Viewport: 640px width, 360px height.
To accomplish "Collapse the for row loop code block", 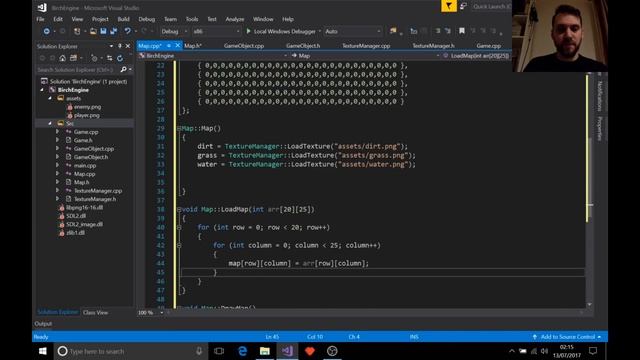I will coord(179,227).
